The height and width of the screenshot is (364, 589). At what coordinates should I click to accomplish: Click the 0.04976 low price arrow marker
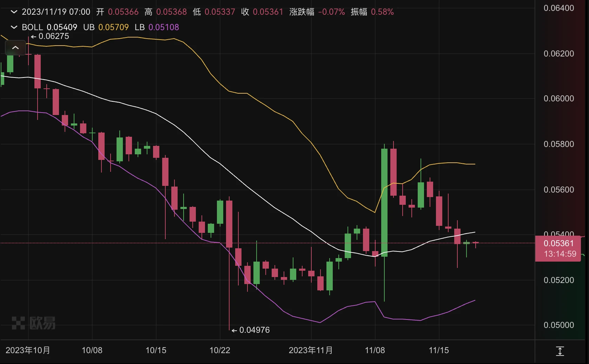[x=251, y=330]
